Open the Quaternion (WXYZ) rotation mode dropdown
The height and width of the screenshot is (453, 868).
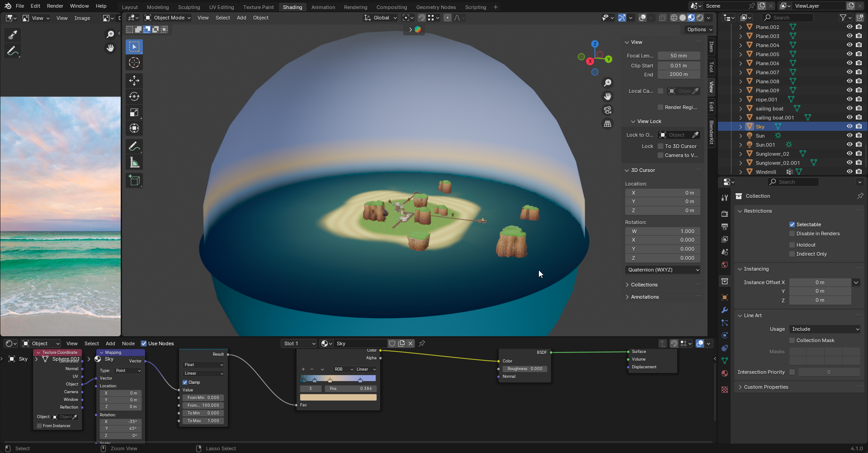click(663, 270)
